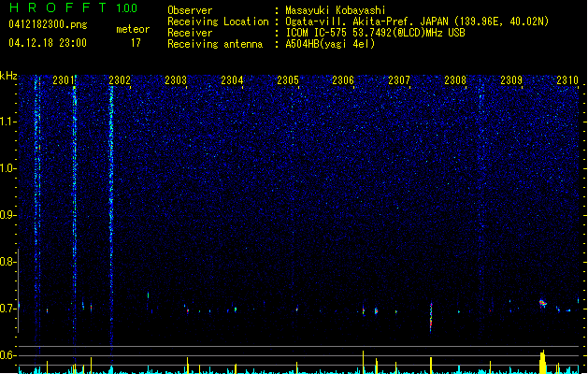Click the 2309 time marker

point(511,80)
